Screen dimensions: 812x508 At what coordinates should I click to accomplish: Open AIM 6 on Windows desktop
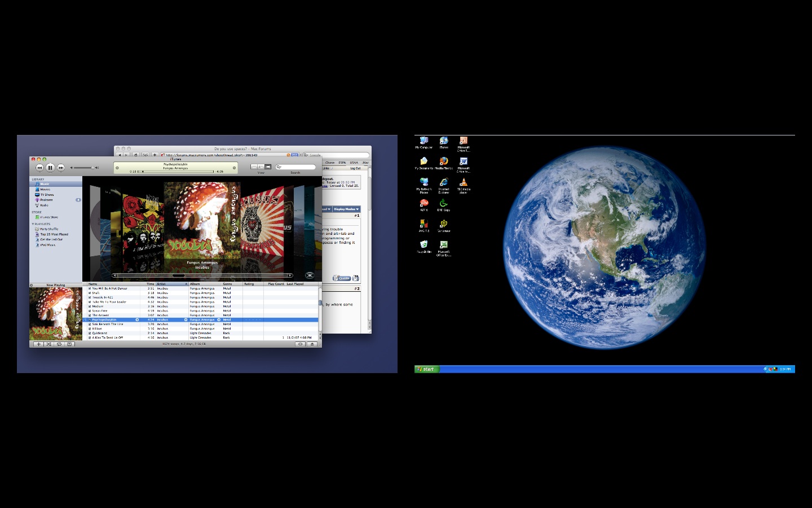tap(424, 205)
